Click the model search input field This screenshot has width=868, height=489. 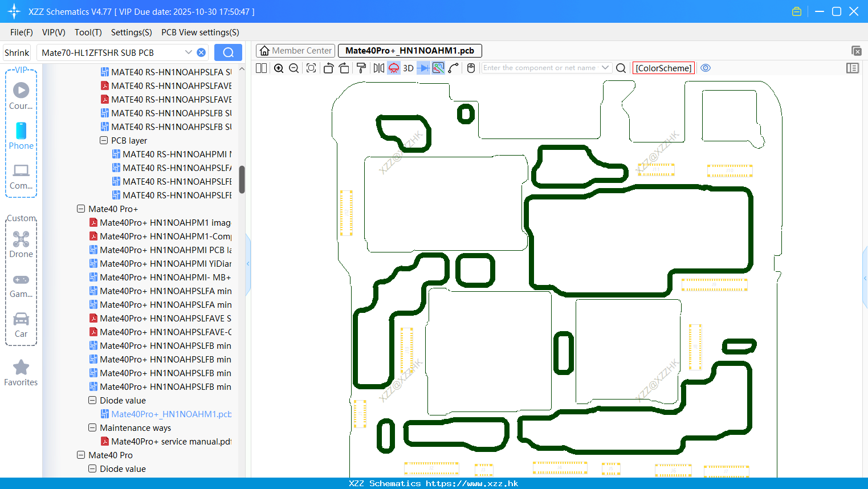[112, 52]
